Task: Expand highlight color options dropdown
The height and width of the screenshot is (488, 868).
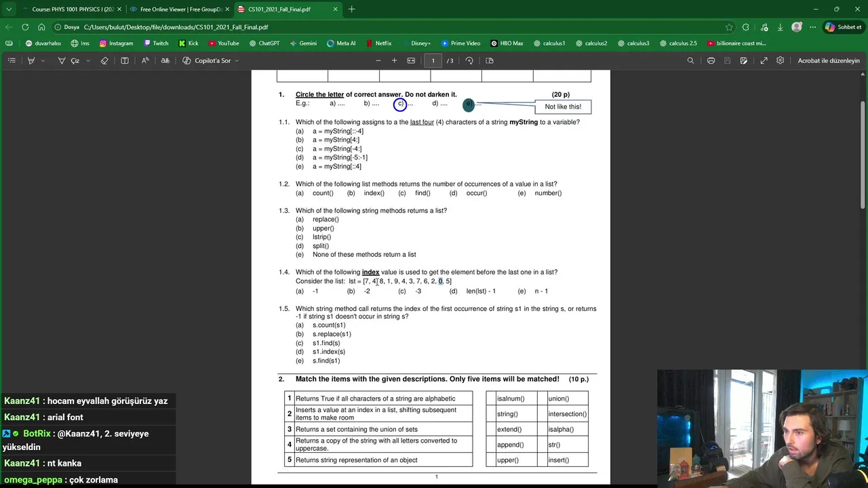Action: [43, 60]
